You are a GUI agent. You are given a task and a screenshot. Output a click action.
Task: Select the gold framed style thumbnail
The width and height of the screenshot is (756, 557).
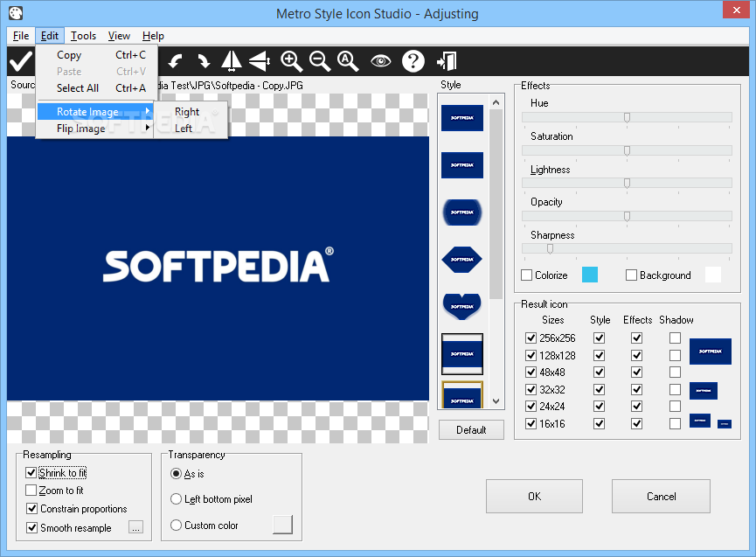tap(461, 395)
